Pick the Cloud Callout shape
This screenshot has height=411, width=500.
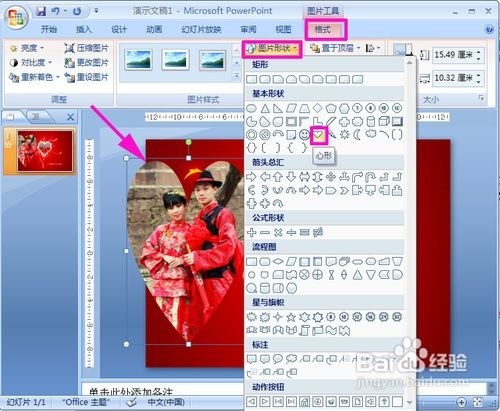coord(291,359)
